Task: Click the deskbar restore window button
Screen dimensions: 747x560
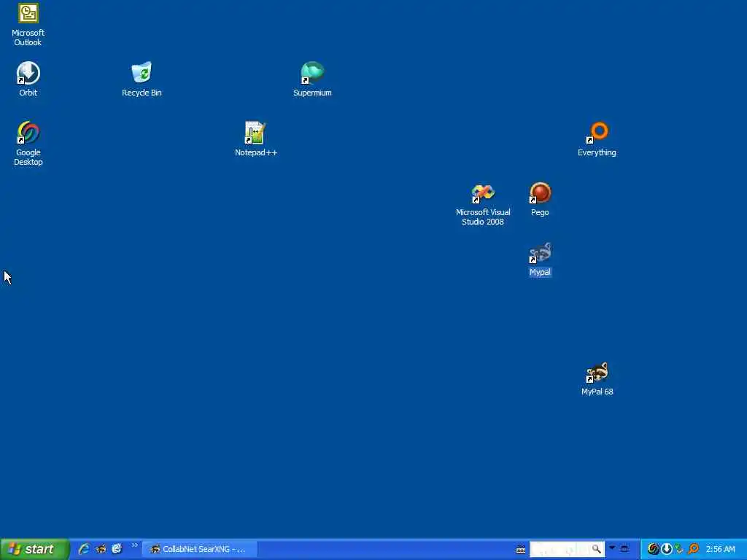Action: [x=624, y=549]
